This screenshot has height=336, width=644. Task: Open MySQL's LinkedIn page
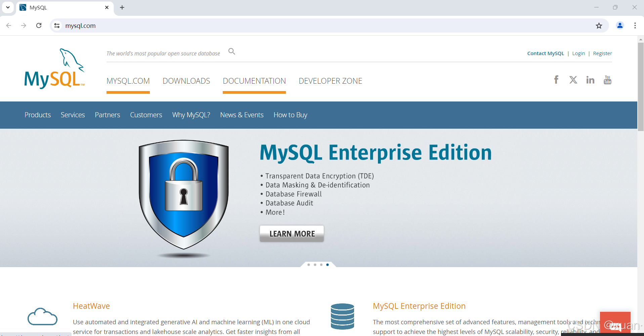590,80
